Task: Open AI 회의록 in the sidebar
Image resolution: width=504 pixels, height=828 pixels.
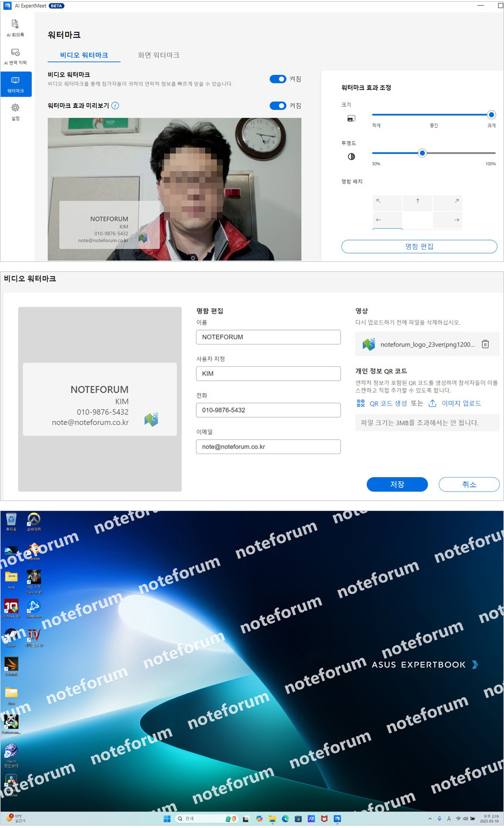Action: click(x=15, y=27)
